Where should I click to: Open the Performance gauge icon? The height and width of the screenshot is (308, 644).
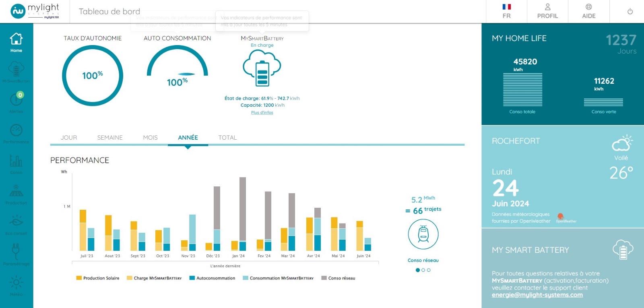[16, 133]
